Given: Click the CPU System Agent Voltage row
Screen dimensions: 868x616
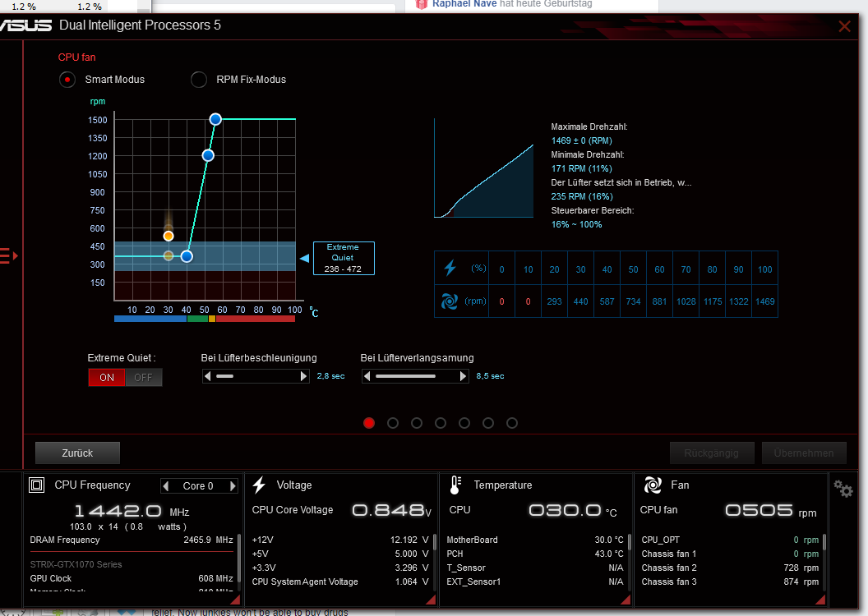Looking at the screenshot, I should tap(340, 582).
